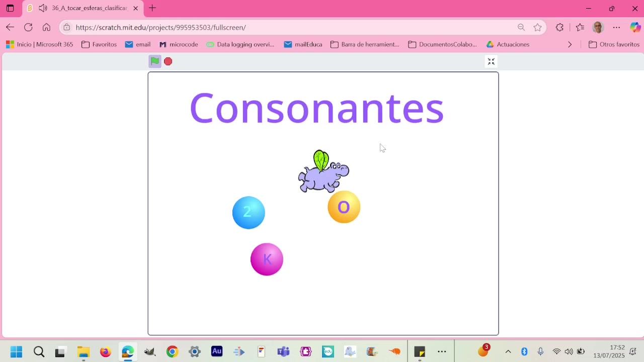Open the tab actions menu
644x362 pixels.
point(10,8)
